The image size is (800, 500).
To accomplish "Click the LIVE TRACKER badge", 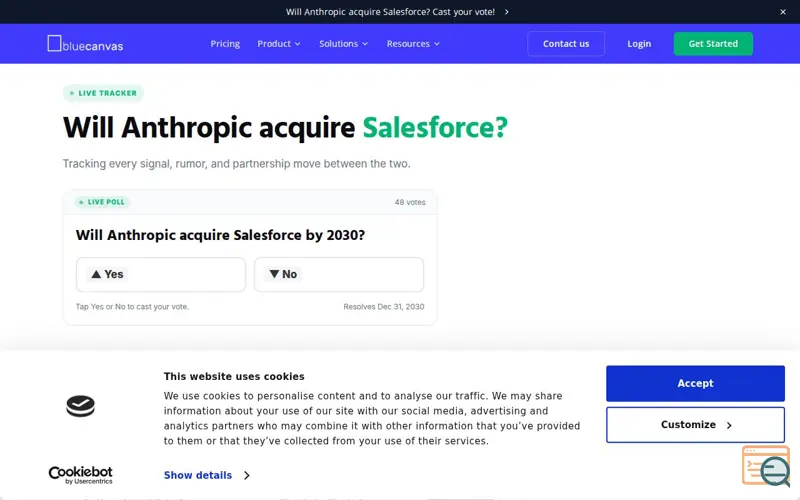I will coord(103,93).
